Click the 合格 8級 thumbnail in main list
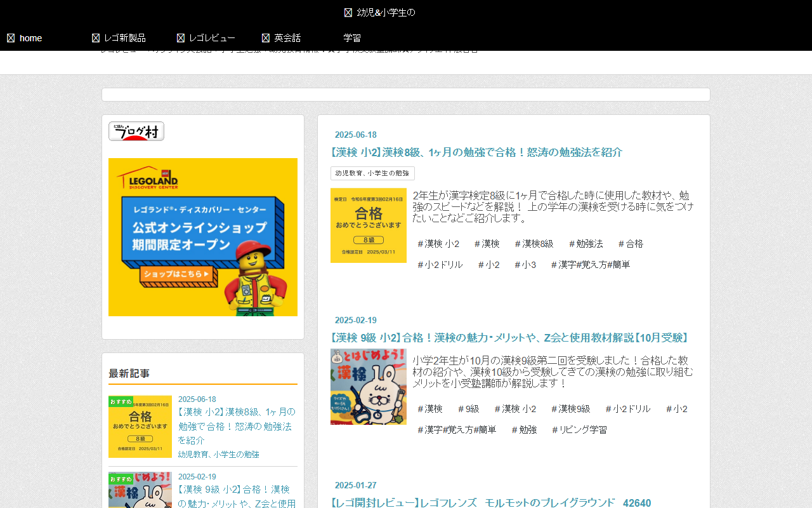The image size is (812, 508). point(369,225)
